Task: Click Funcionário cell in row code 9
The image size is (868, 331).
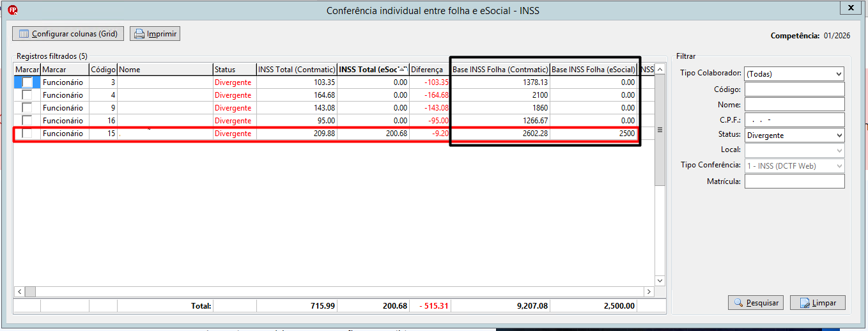Action: coord(65,108)
